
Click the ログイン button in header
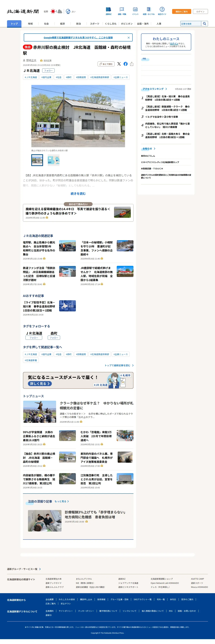[x=200, y=12]
